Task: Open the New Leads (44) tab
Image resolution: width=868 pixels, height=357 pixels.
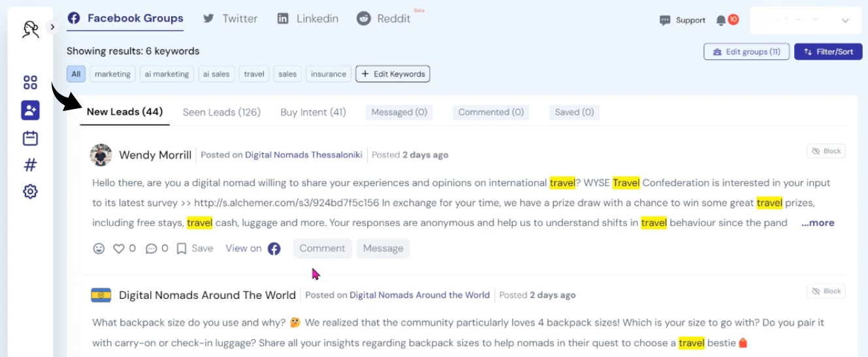Action: point(125,112)
